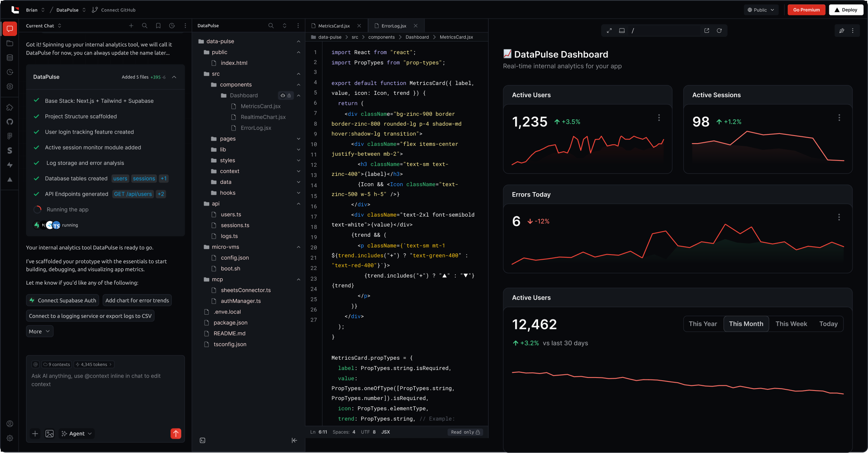Open the Agent mode dropdown
This screenshot has width=868, height=453.
click(77, 434)
